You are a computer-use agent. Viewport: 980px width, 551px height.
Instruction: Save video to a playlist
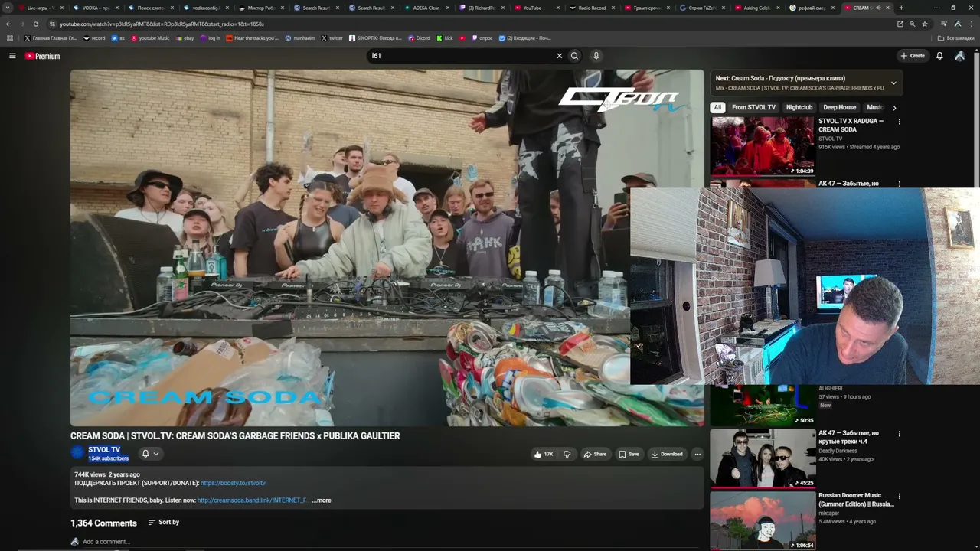click(629, 454)
